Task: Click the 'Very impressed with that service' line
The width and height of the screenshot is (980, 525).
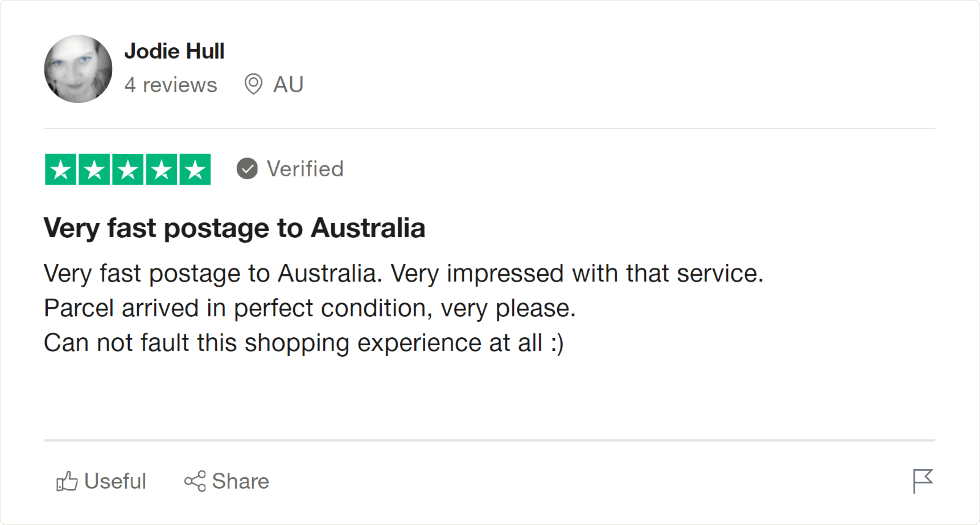Action: point(577,273)
